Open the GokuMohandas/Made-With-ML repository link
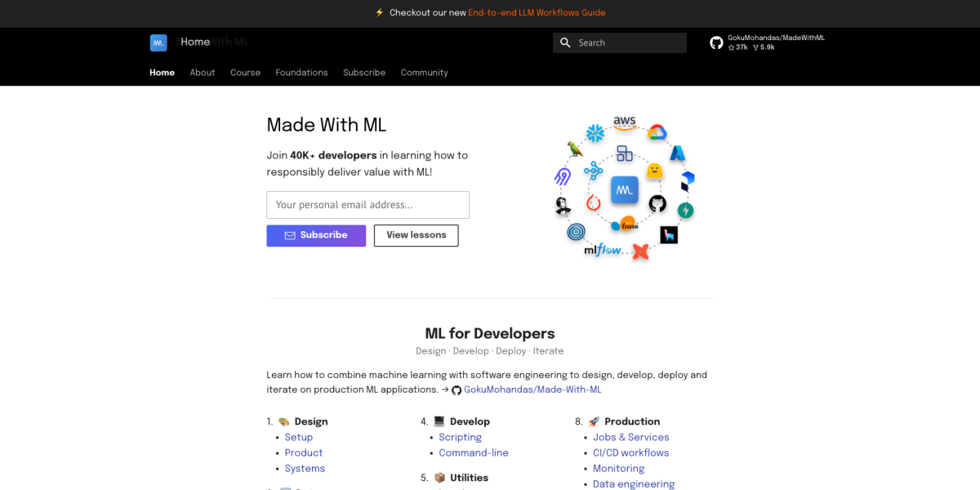The image size is (980, 490). 532,390
